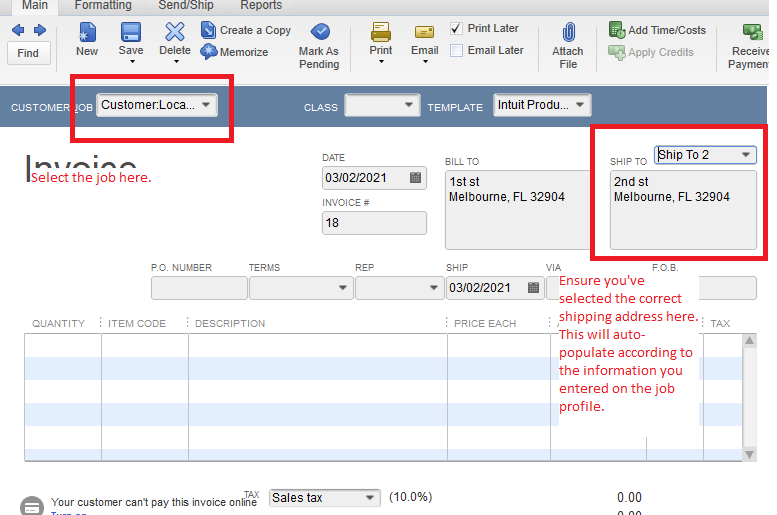This screenshot has height=515, width=777.
Task: Open the calendar picker for Date field
Action: pos(416,177)
